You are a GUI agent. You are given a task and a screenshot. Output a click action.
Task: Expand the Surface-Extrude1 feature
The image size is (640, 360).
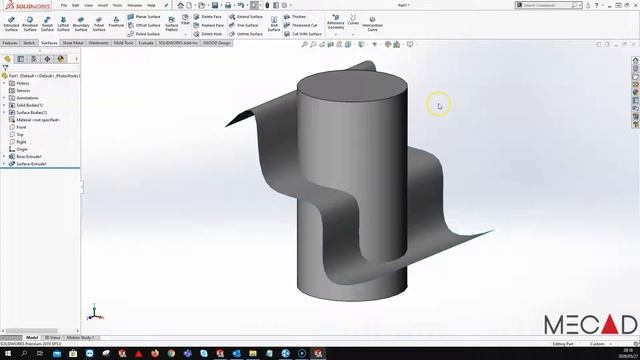[4, 164]
